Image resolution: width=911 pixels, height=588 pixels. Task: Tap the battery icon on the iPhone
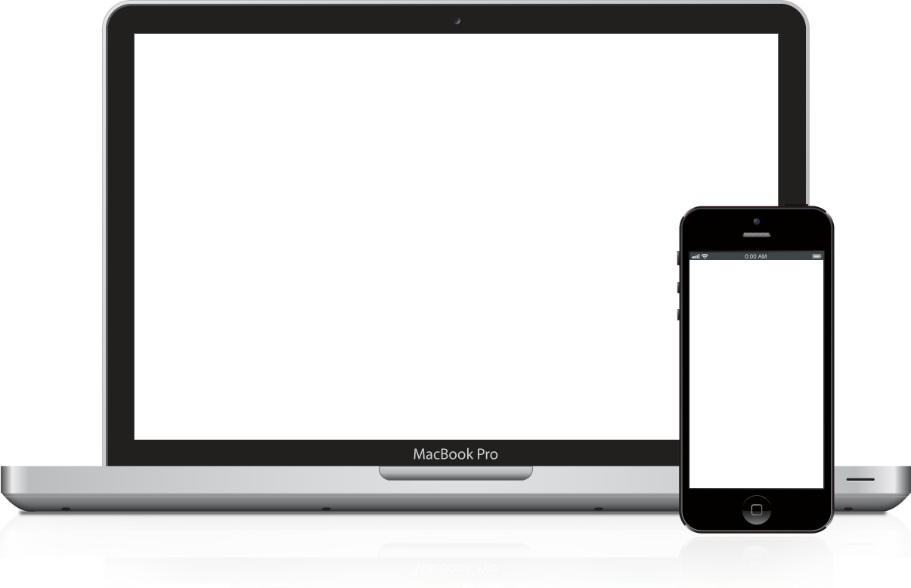coord(816,256)
